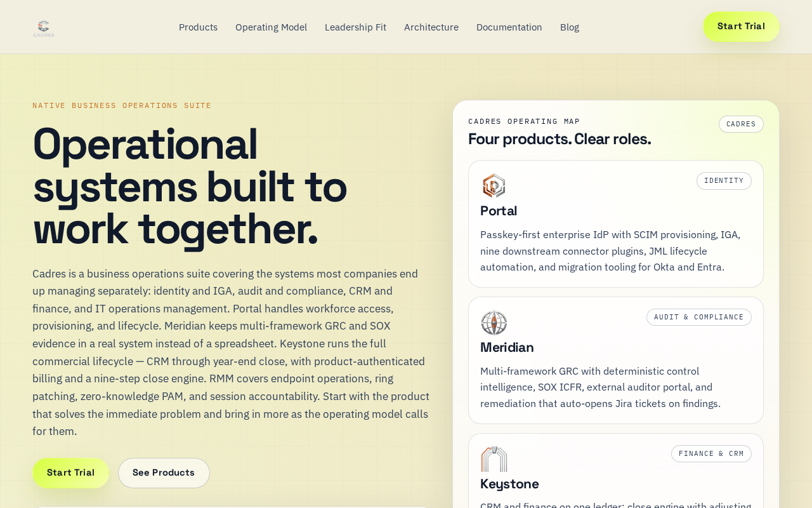Select the CADRES badge pill
Screen dimensions: 812x508
(x=741, y=124)
